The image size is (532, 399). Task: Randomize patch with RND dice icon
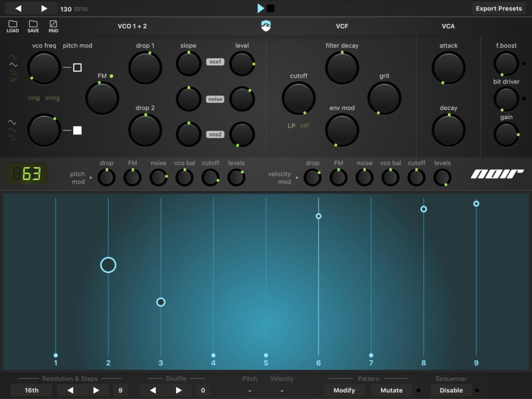pyautogui.click(x=54, y=26)
